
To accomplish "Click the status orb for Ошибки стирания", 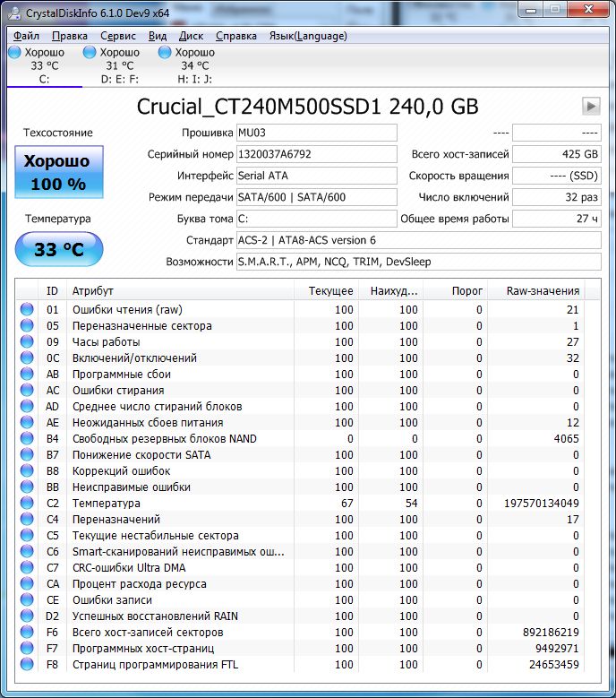I will pyautogui.click(x=27, y=390).
